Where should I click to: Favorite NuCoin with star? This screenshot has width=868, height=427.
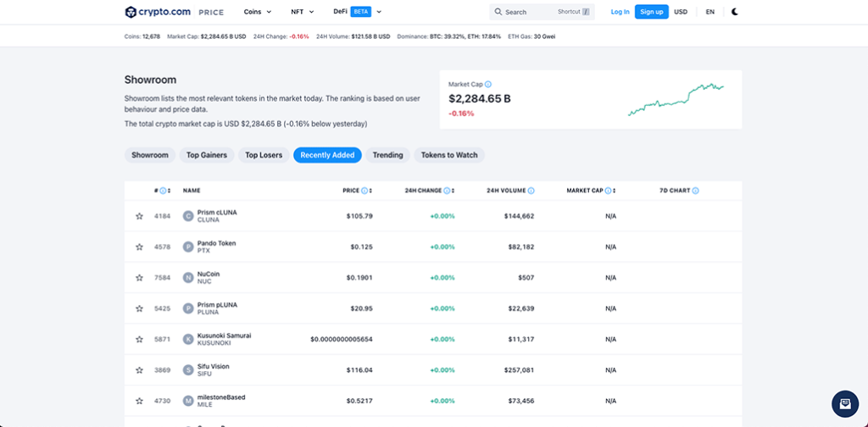tap(139, 278)
